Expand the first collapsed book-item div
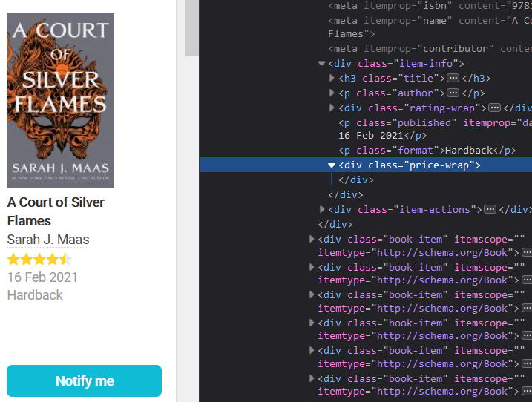This screenshot has width=532, height=402. coord(312,239)
